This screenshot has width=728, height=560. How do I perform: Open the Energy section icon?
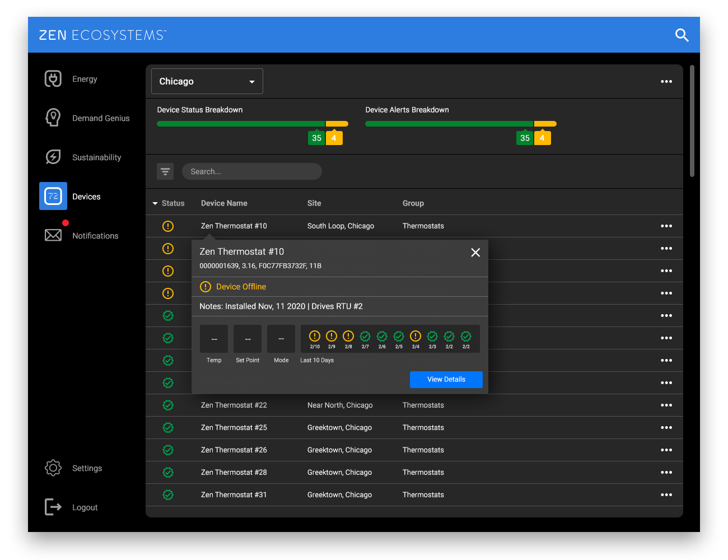53,79
